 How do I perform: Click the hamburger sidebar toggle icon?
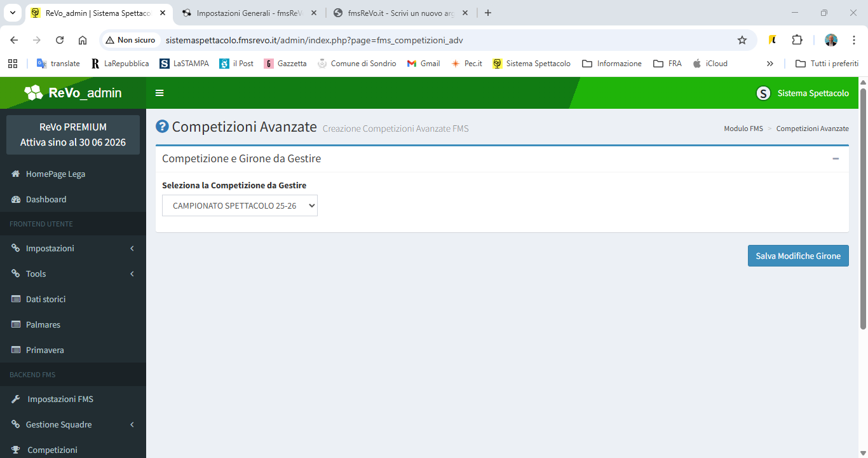tap(159, 93)
